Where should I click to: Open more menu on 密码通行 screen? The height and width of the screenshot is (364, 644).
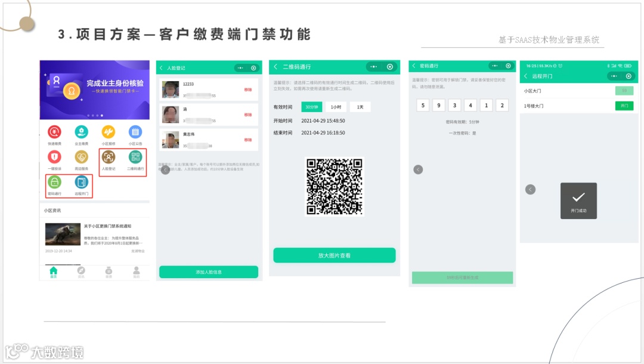[495, 66]
